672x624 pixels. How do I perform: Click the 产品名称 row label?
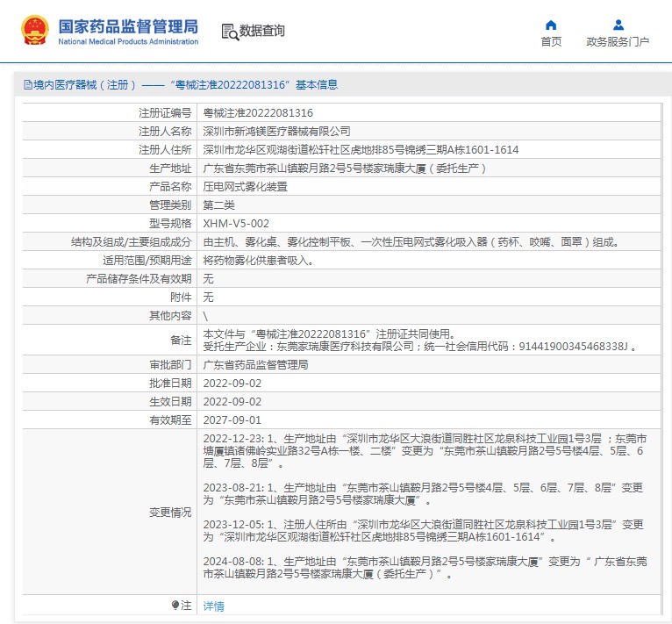coord(170,187)
